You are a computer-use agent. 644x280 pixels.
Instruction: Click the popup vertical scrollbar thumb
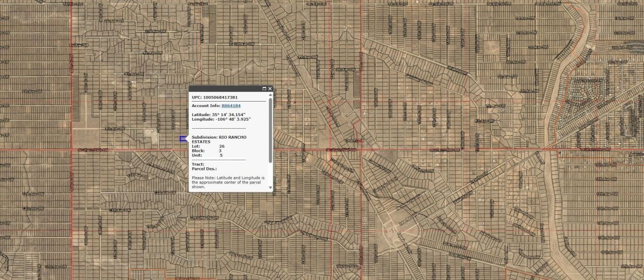pos(270,131)
